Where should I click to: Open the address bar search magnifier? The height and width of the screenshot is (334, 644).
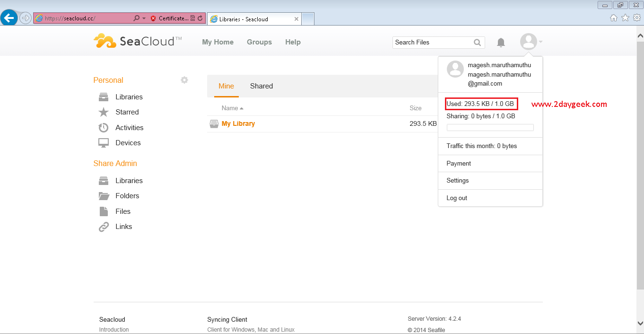(x=137, y=18)
